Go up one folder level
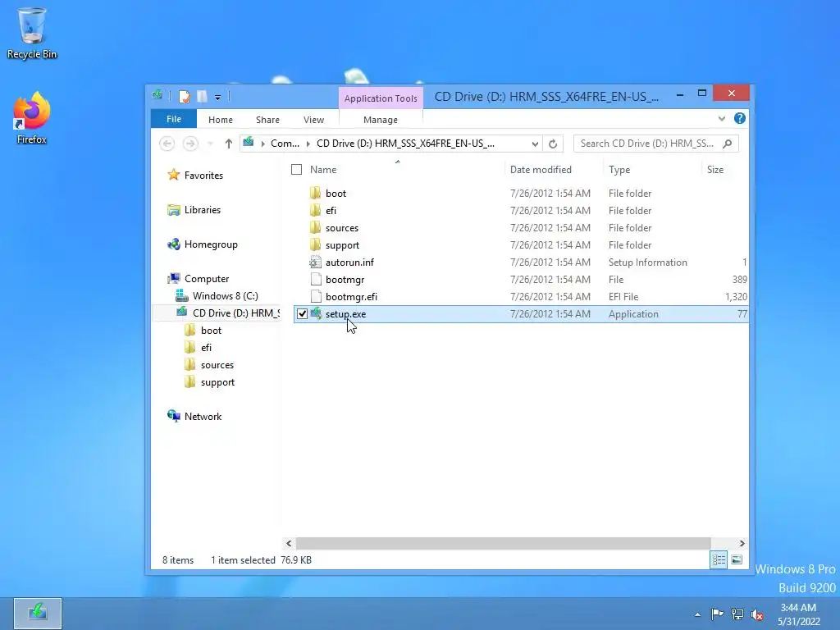Viewport: 840px width, 630px height. coord(229,144)
